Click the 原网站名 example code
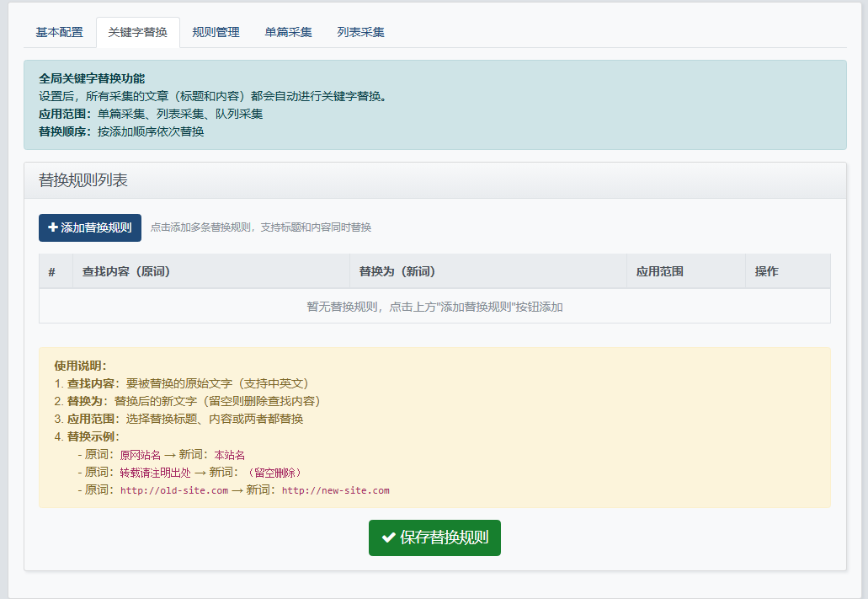This screenshot has width=868, height=599. (140, 455)
